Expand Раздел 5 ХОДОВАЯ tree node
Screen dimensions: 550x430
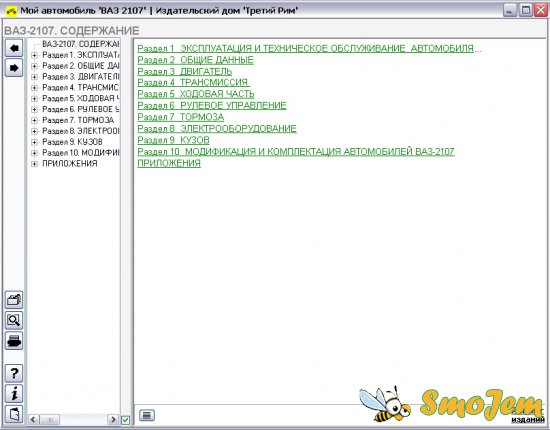point(34,99)
